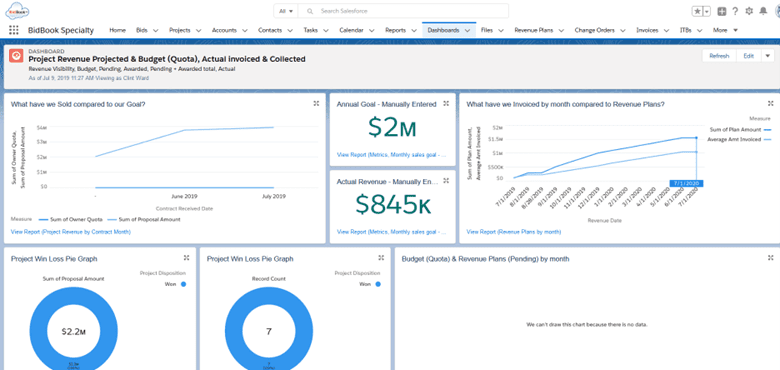Open View Report link under Actual Revenue

(391, 232)
